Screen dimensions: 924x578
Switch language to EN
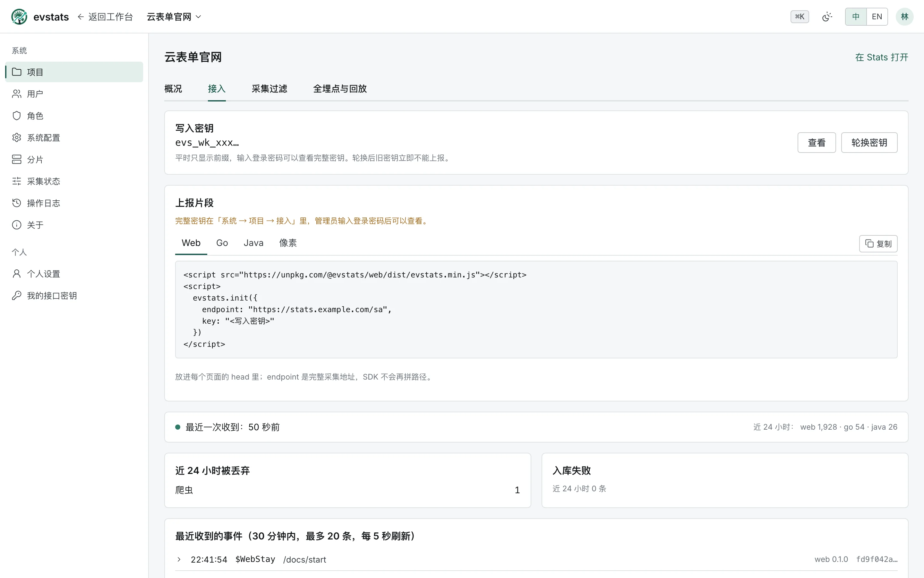point(877,16)
